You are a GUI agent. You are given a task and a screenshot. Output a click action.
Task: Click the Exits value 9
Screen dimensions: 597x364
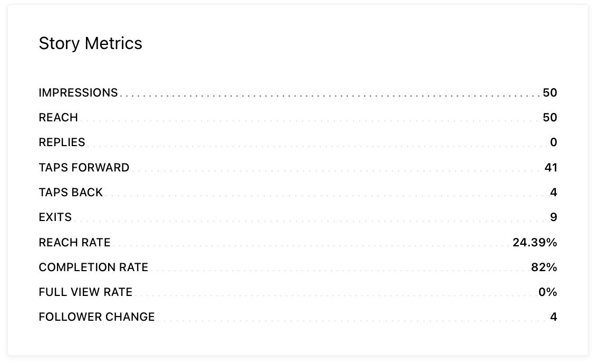(554, 217)
